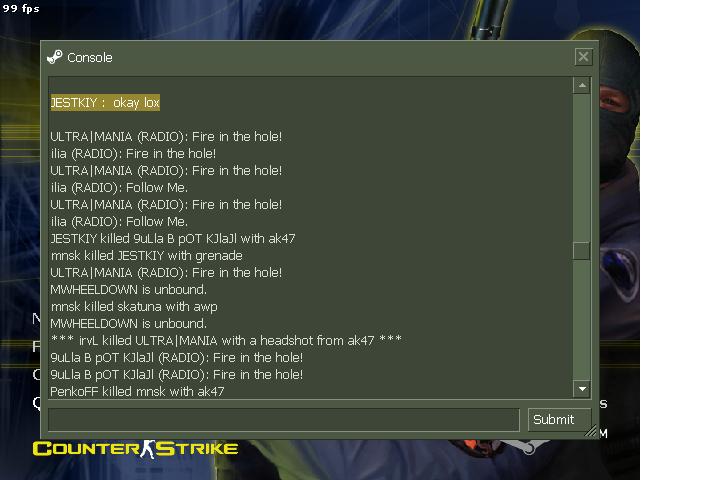Select highlighted "JESTKIY : okay lox" line

105,102
